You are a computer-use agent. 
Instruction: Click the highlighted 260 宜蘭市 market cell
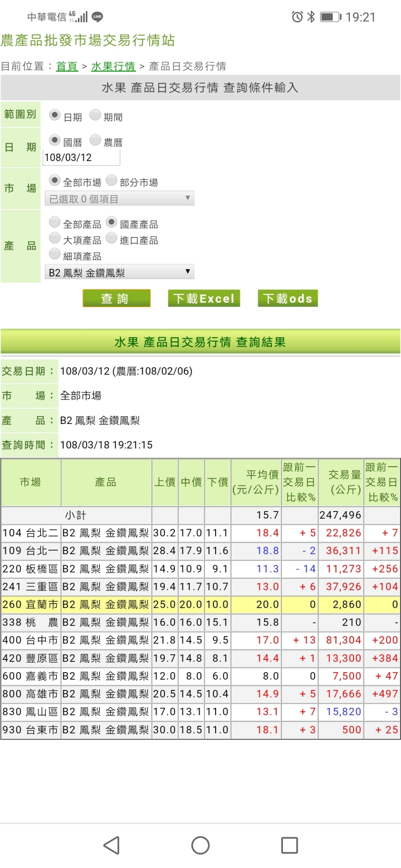[x=31, y=604]
